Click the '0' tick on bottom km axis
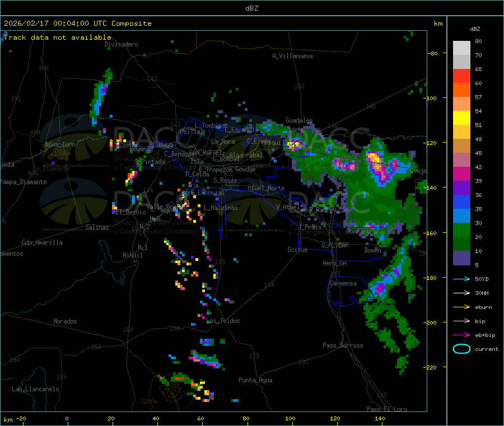The image size is (504, 426). [67, 418]
